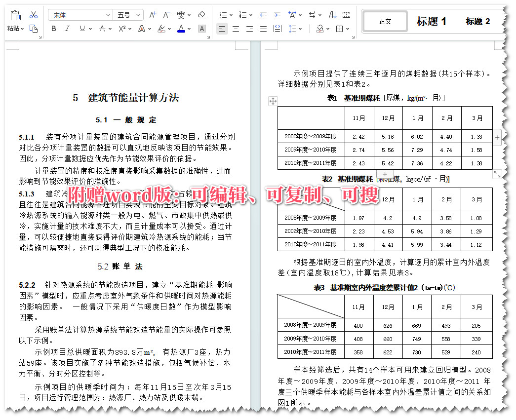Cut the selection with the scissors icon
Viewport: 516px width, 420px height.
[x=33, y=15]
